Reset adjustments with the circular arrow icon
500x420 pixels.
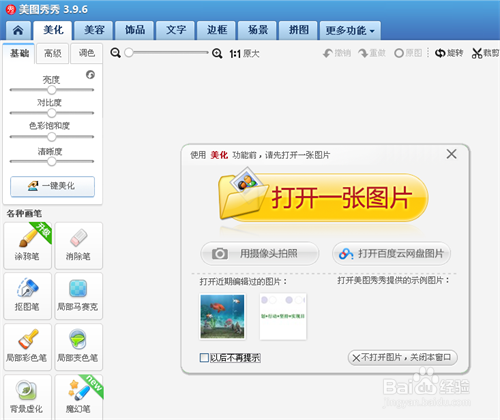(x=90, y=75)
